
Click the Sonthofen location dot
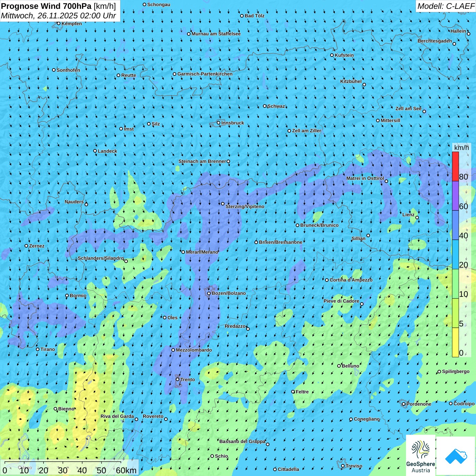(54, 70)
